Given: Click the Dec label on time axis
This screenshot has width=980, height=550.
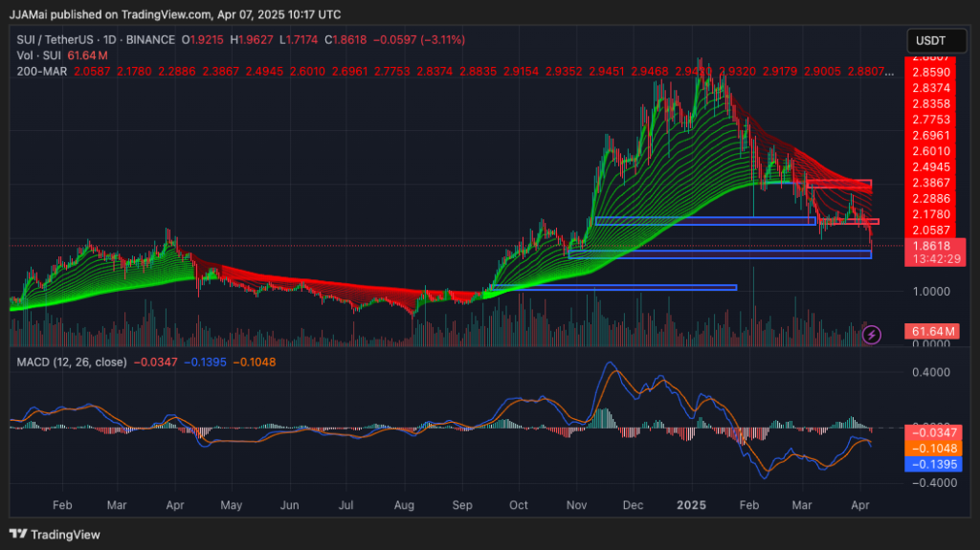Looking at the screenshot, I should (633, 505).
